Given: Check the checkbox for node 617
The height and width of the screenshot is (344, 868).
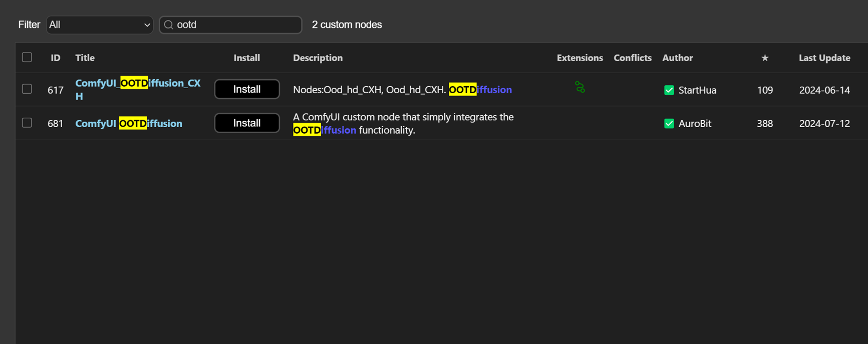Looking at the screenshot, I should click(x=27, y=89).
